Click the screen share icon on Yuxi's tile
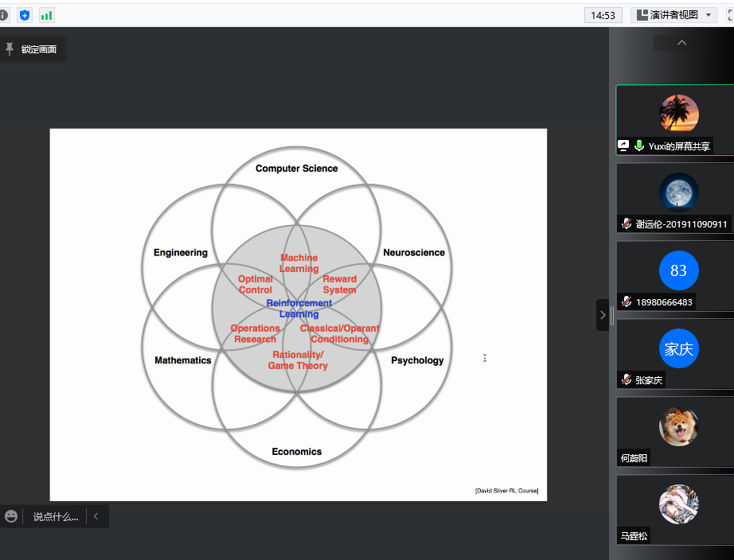 point(623,146)
